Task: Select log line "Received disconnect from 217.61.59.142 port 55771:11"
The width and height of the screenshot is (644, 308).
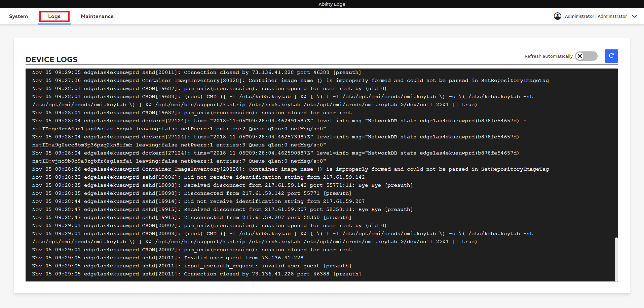Action: 222,185
